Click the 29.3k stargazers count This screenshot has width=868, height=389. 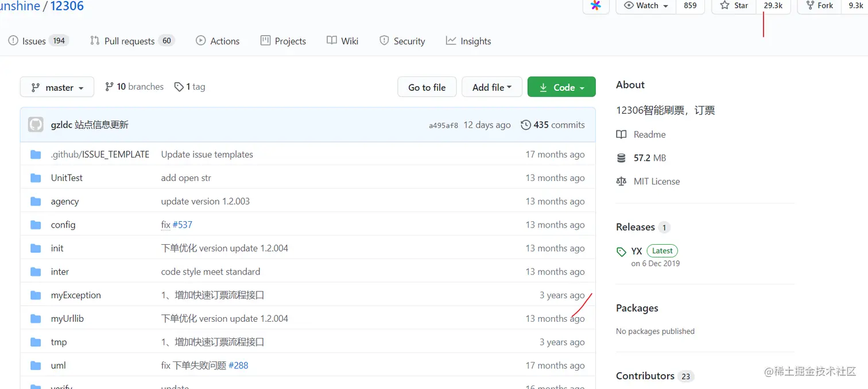pyautogui.click(x=773, y=5)
